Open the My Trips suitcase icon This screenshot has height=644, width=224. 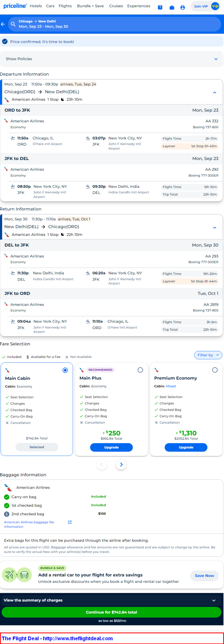coord(172,7)
